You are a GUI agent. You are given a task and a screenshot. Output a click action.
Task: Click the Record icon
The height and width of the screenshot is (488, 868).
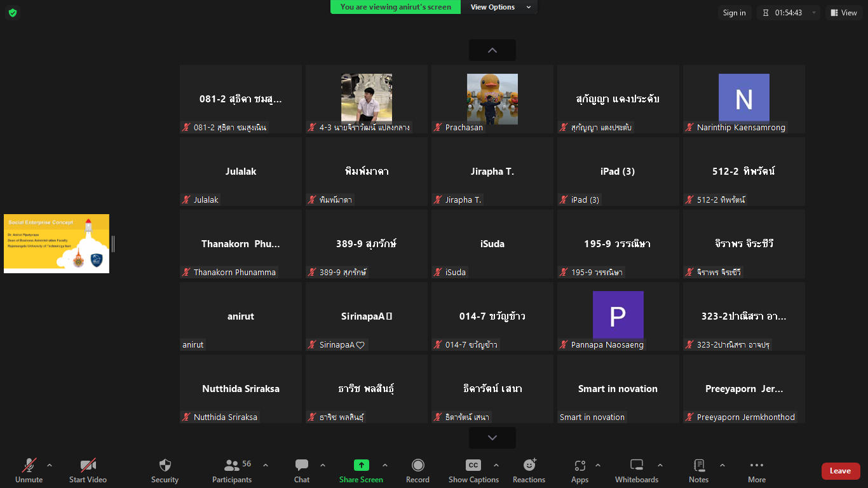417,465
